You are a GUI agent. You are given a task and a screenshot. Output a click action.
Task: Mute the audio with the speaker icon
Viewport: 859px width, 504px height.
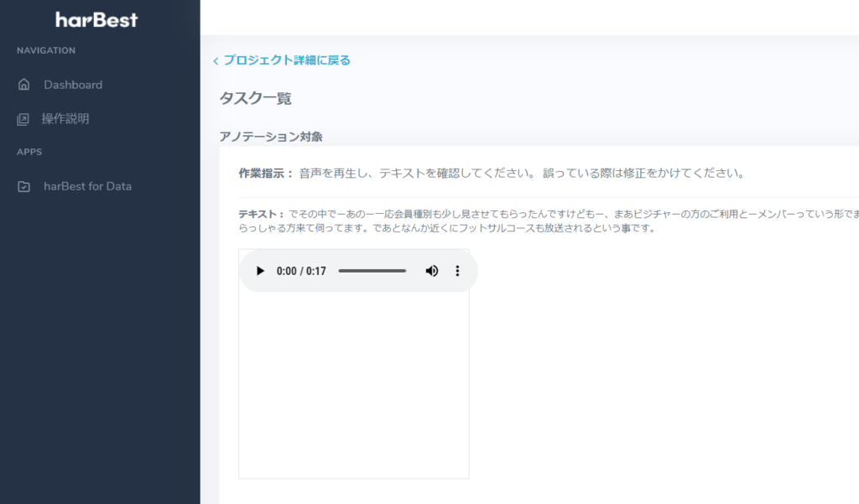pyautogui.click(x=432, y=271)
